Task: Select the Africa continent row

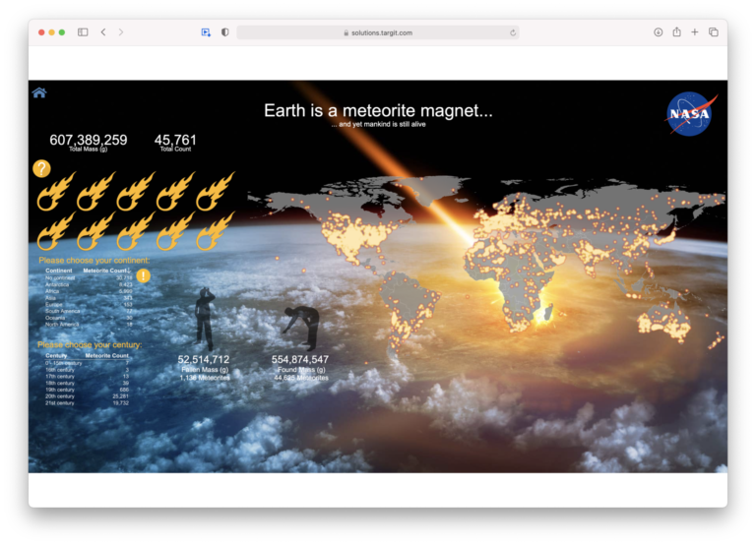Action: pyautogui.click(x=89, y=291)
